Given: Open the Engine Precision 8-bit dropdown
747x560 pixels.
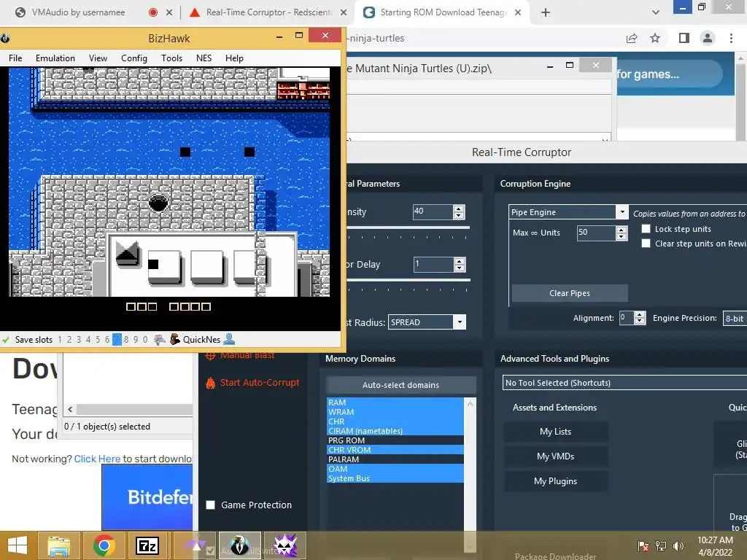Looking at the screenshot, I should coord(735,318).
